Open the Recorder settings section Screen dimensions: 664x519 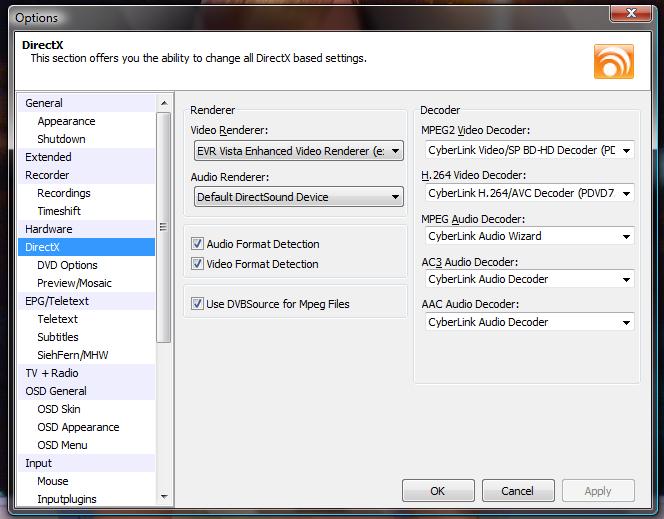[86, 175]
